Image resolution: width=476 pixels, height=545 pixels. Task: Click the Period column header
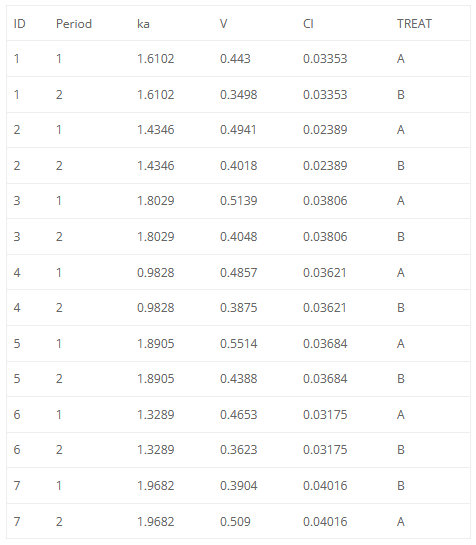click(x=74, y=24)
